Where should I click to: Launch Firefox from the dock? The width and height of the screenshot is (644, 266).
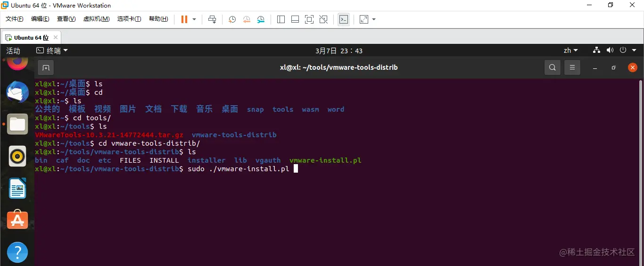point(17,63)
